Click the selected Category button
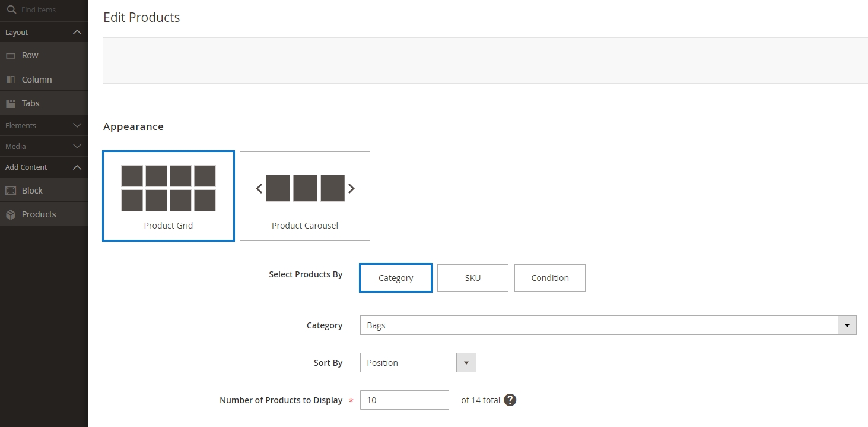Image resolution: width=868 pixels, height=427 pixels. (395, 277)
